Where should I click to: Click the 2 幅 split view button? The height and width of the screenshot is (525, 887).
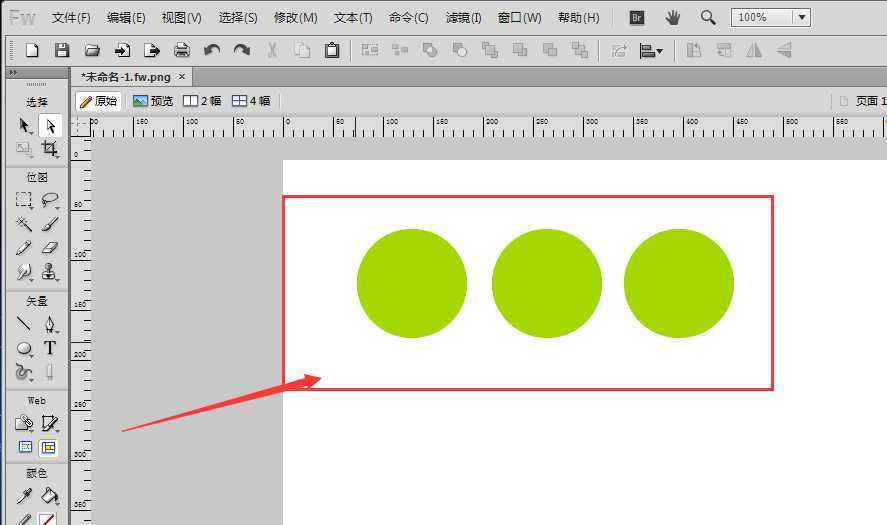202,101
